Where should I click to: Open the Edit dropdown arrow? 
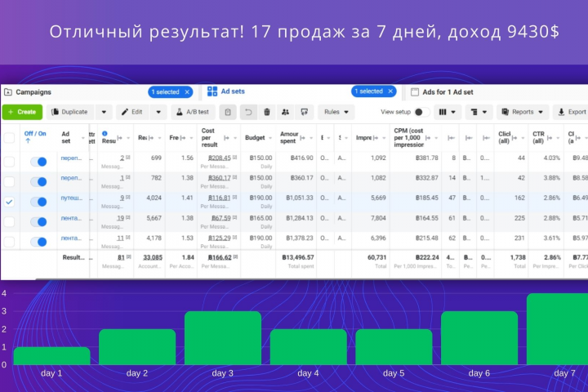(158, 112)
